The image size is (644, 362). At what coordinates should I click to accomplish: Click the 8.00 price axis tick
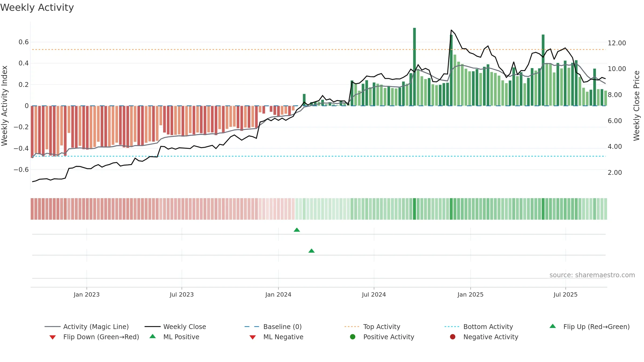[615, 95]
